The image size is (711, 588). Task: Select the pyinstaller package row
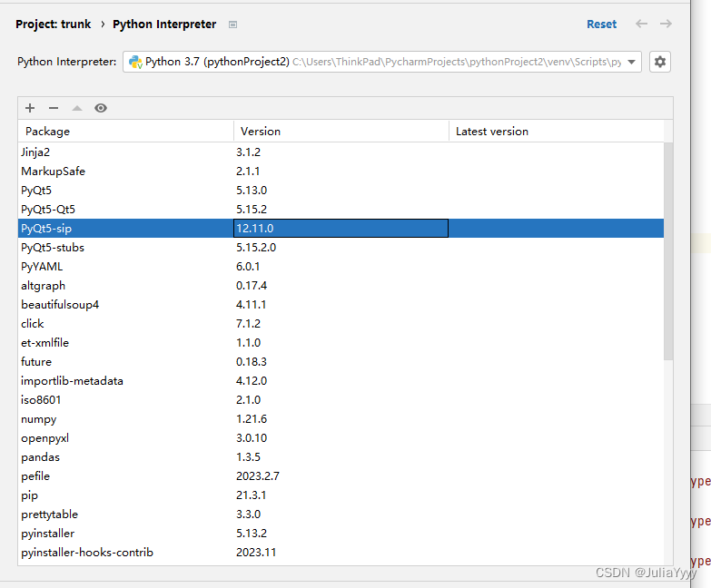tap(341, 534)
